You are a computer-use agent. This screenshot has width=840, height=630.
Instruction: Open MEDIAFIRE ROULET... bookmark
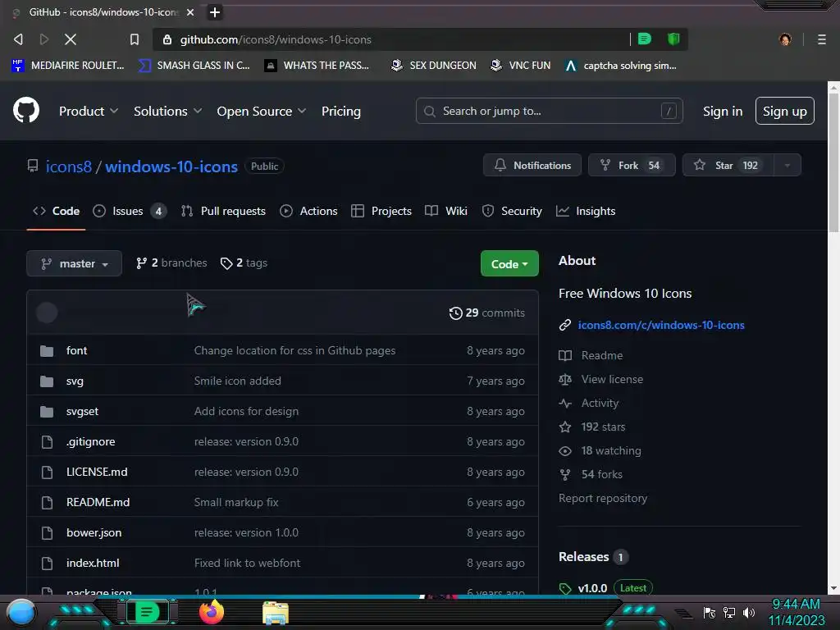pos(67,66)
